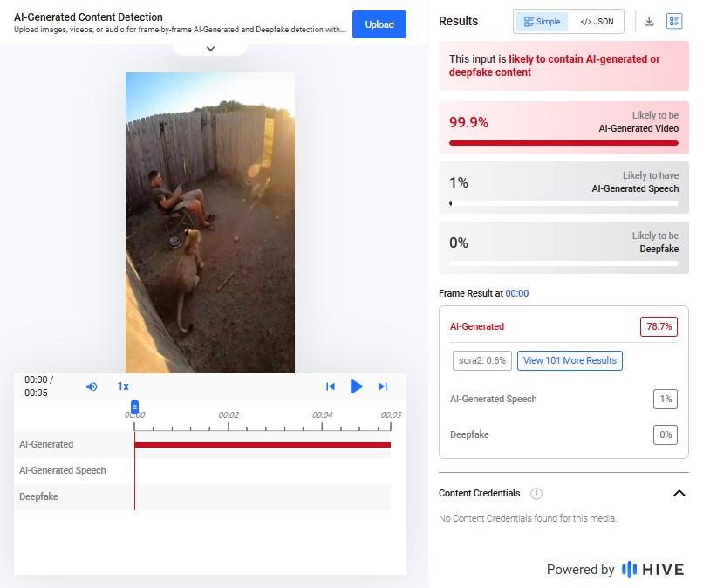
Task: Click the Deepfake timeline row label
Action: point(38,496)
